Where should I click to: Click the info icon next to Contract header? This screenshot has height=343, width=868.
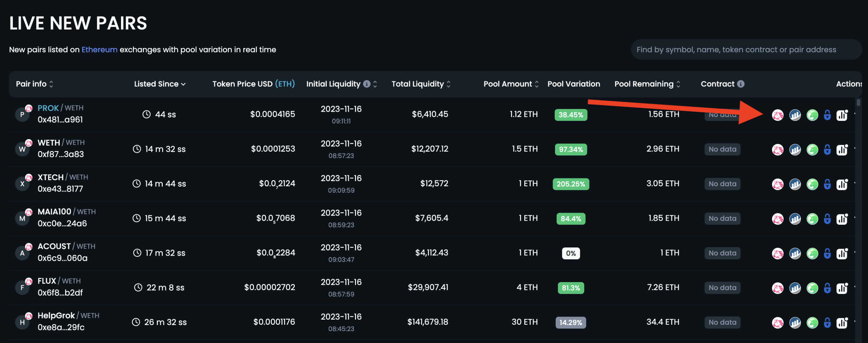click(741, 84)
